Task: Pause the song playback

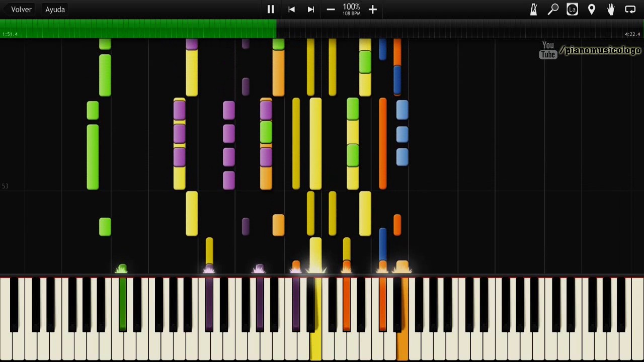Action: [x=270, y=9]
